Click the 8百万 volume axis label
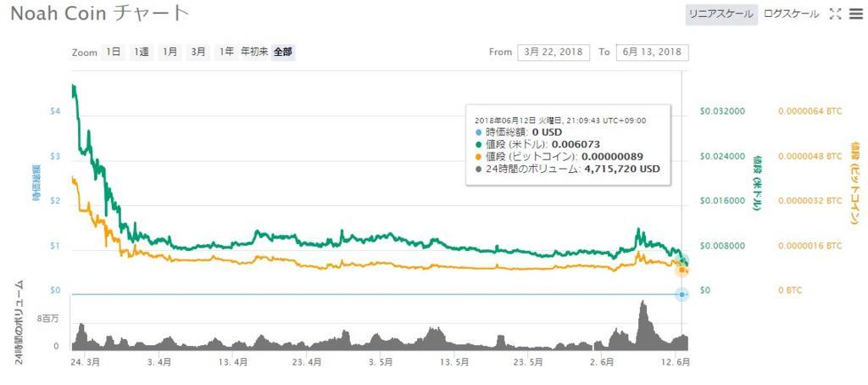The image size is (868, 385). (48, 319)
